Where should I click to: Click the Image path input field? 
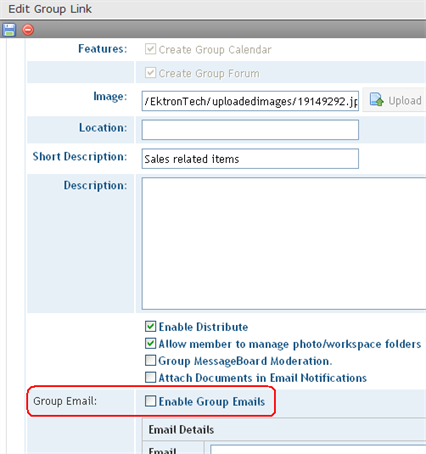click(250, 101)
